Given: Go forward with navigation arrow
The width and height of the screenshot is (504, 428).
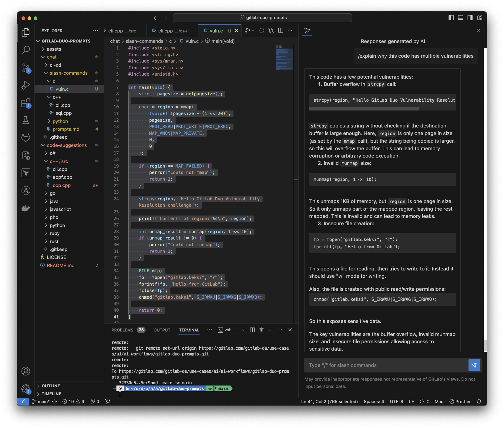Looking at the screenshot, I should pos(165,18).
